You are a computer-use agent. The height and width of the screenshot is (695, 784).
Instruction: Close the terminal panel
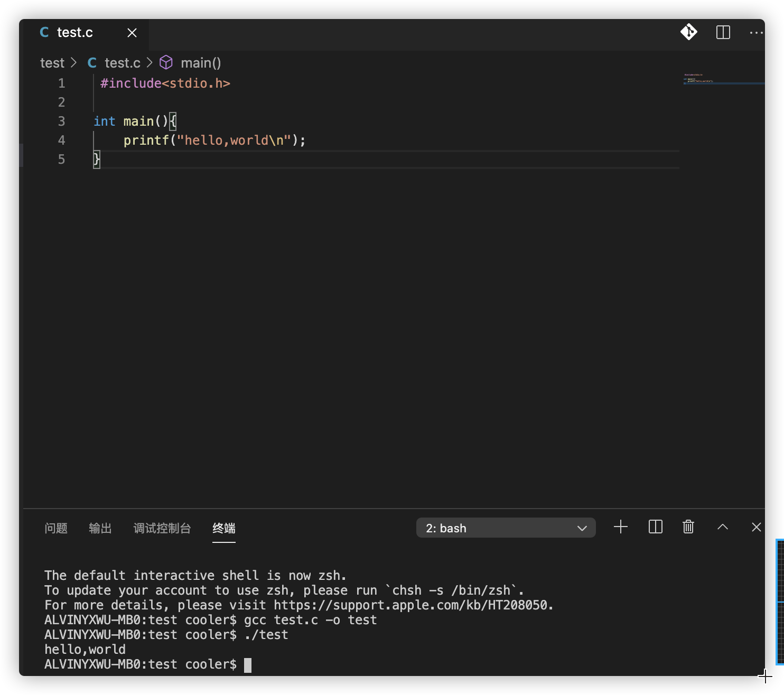(757, 527)
